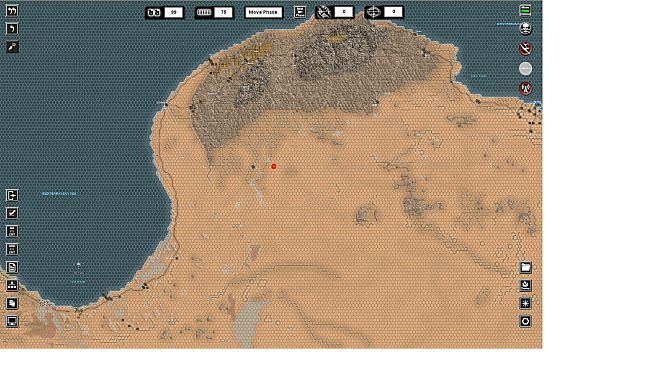Image resolution: width=651 pixels, height=366 pixels.
Task: Toggle the plain gray round button
Action: (x=526, y=68)
